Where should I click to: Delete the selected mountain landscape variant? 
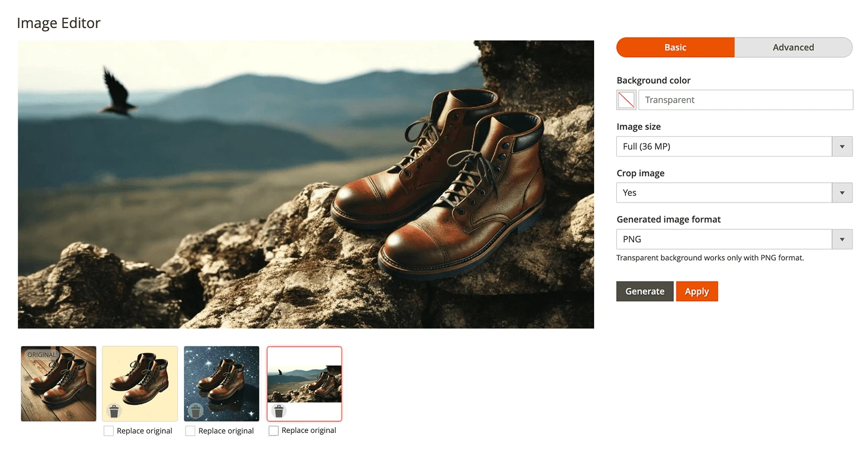coord(278,411)
